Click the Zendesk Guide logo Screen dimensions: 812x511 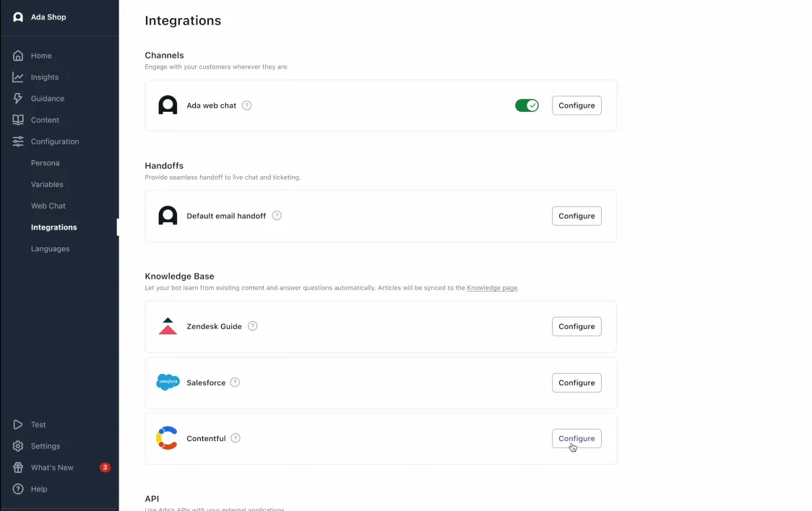pyautogui.click(x=168, y=326)
